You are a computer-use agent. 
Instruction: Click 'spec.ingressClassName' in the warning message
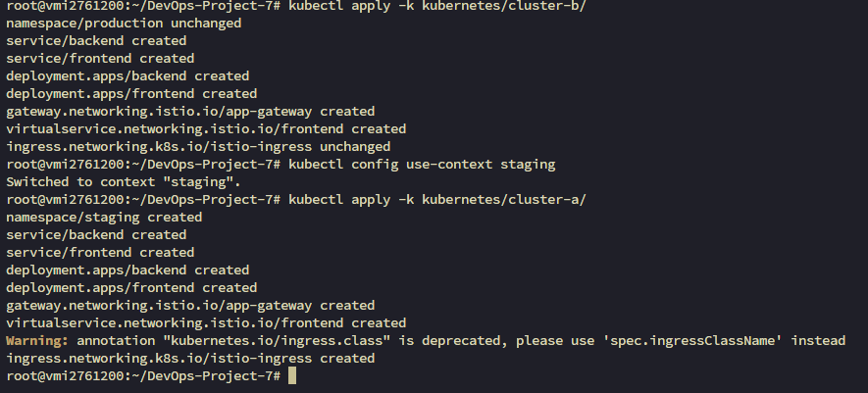click(x=700, y=341)
